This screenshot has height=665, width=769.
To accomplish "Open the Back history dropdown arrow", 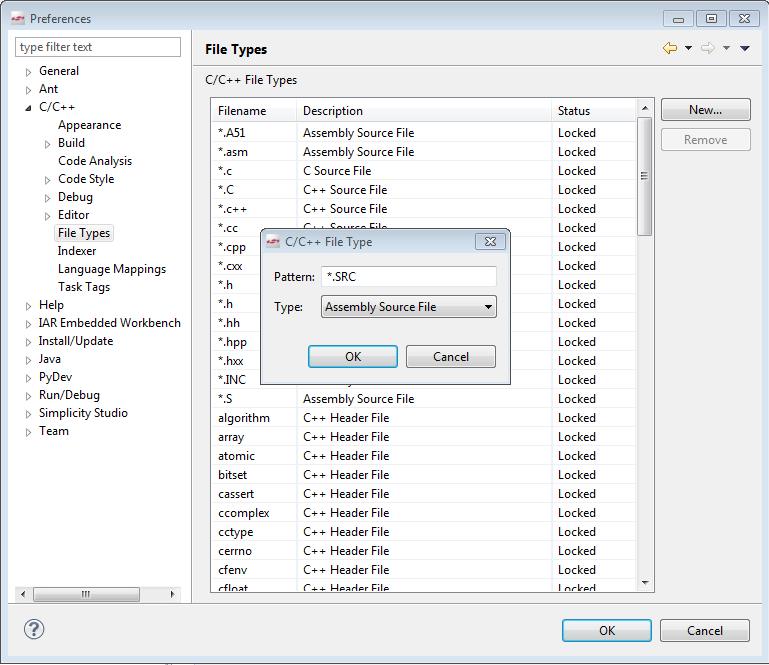I will (688, 48).
